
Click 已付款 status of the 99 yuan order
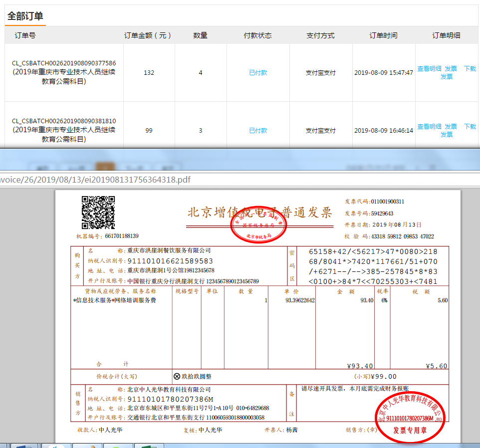[258, 130]
